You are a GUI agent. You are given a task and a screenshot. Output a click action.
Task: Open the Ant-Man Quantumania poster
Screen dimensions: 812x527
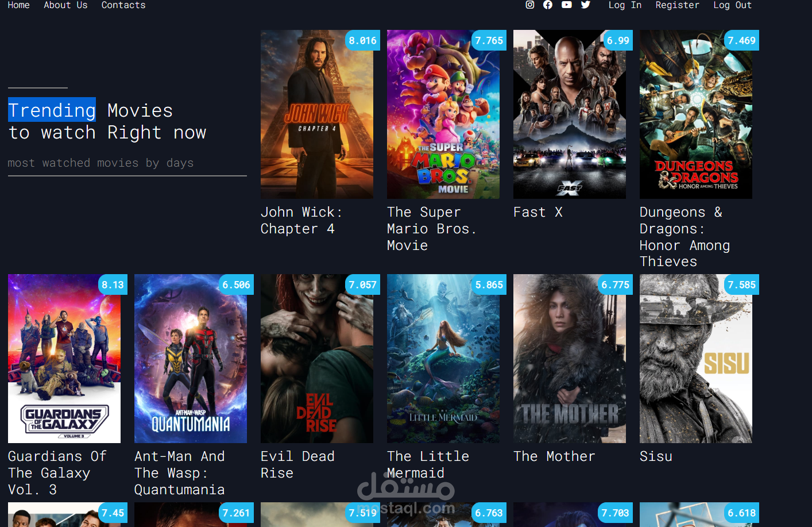[191, 359]
